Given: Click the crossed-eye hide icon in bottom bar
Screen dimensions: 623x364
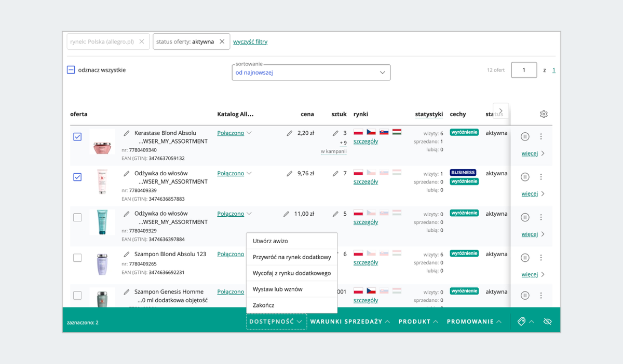Looking at the screenshot, I should pyautogui.click(x=547, y=321).
